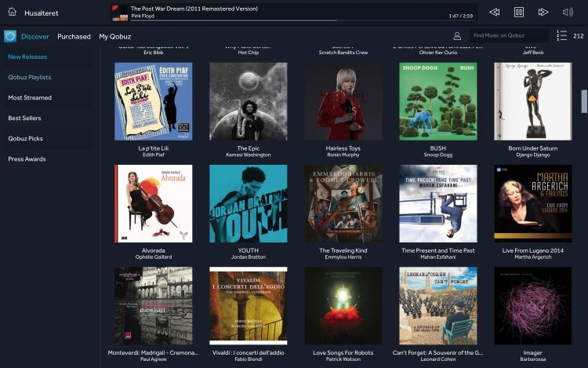Screen dimensions: 588x368
Task: Click the vertical scrollbar handle
Action: tap(584, 101)
